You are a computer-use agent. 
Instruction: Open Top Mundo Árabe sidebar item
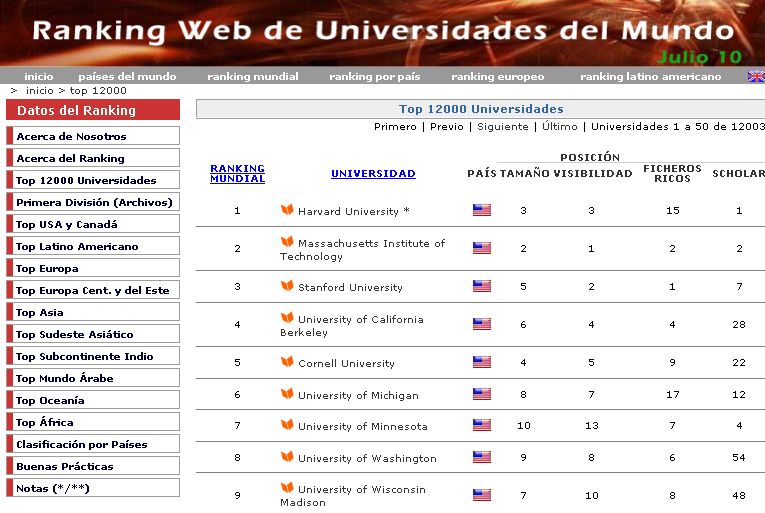tap(93, 378)
